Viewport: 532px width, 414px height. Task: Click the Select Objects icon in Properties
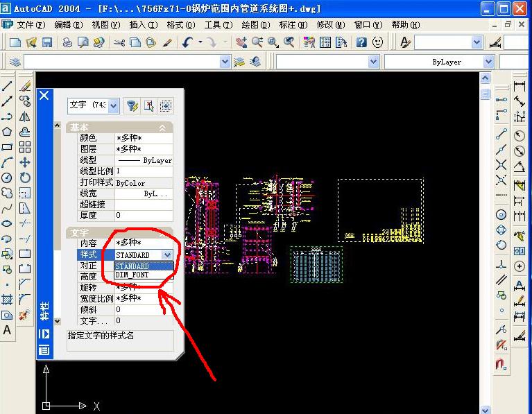[149, 106]
